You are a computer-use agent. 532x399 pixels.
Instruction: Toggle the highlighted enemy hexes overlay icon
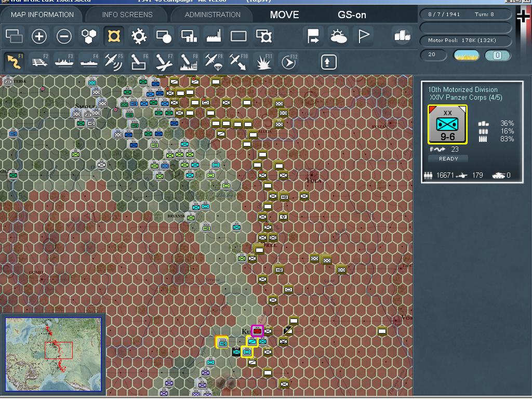click(x=114, y=36)
